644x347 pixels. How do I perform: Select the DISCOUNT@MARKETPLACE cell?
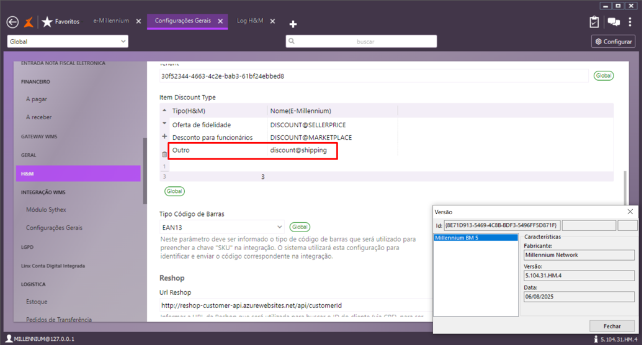click(311, 137)
